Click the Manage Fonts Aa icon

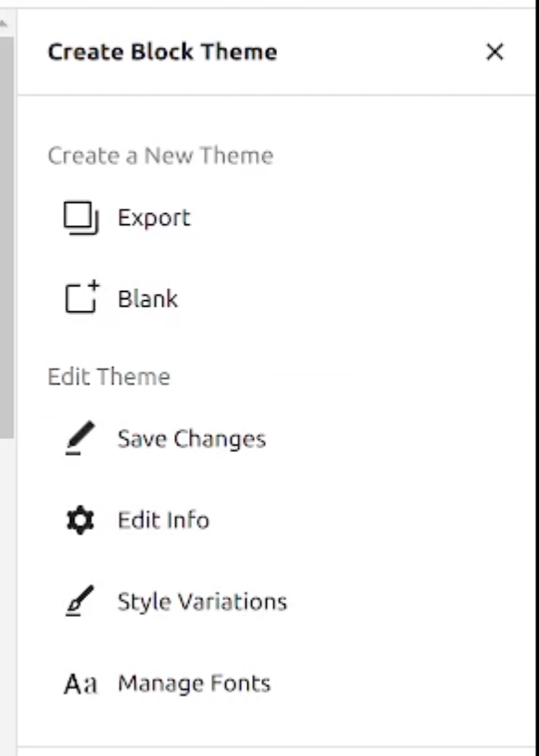point(81,682)
